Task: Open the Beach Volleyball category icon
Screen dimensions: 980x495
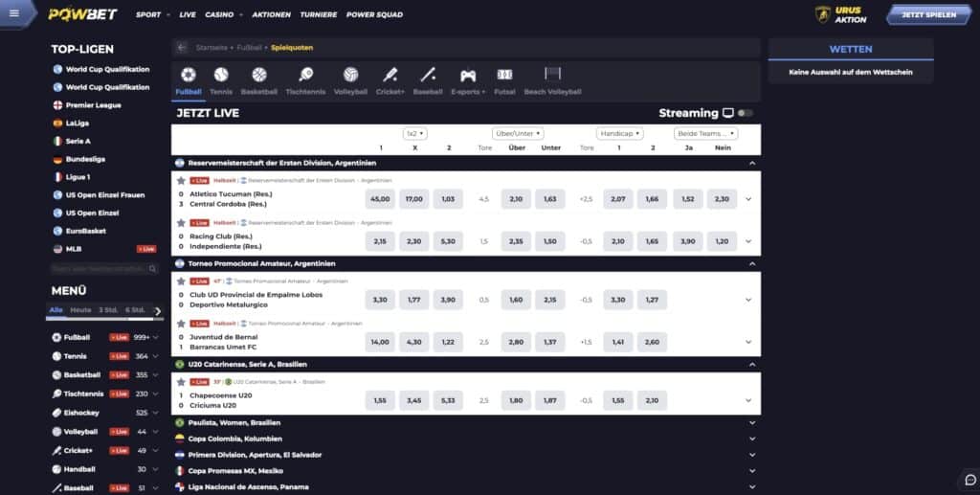Action: 552,75
